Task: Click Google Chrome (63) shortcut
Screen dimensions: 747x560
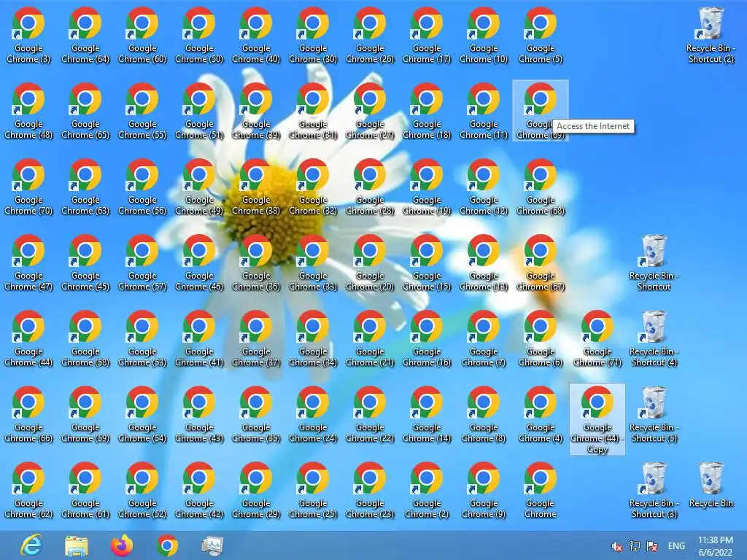Action: click(x=85, y=187)
